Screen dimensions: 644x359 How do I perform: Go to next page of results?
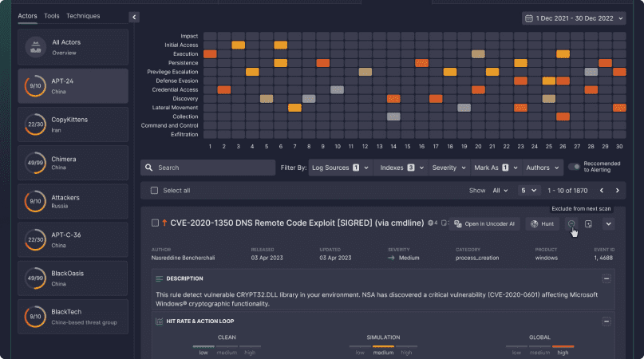point(617,191)
